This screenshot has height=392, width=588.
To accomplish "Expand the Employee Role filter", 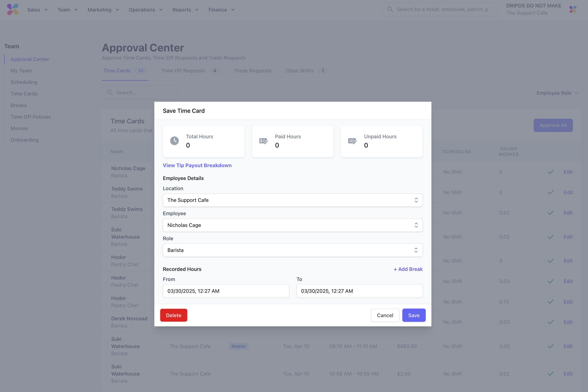I will tap(557, 93).
